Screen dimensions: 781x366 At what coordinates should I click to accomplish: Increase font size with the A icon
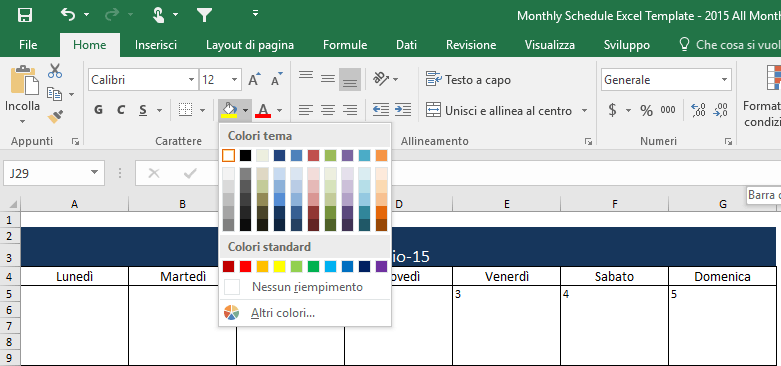tap(255, 79)
